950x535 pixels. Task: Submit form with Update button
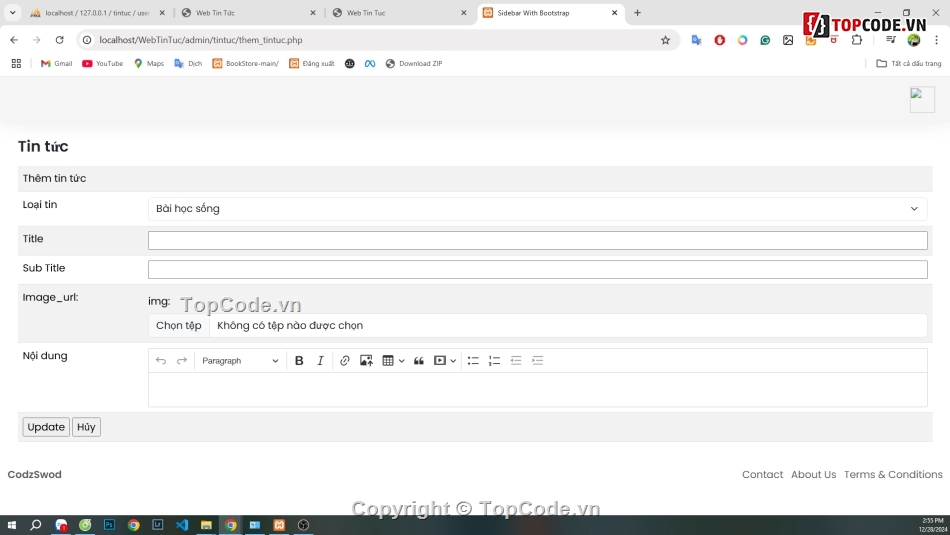coord(46,427)
